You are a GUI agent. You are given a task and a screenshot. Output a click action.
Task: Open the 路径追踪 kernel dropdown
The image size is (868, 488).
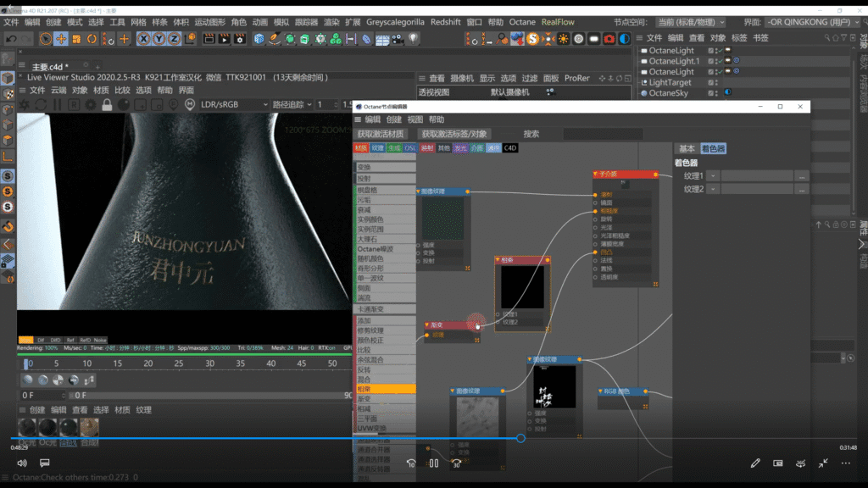(x=291, y=104)
